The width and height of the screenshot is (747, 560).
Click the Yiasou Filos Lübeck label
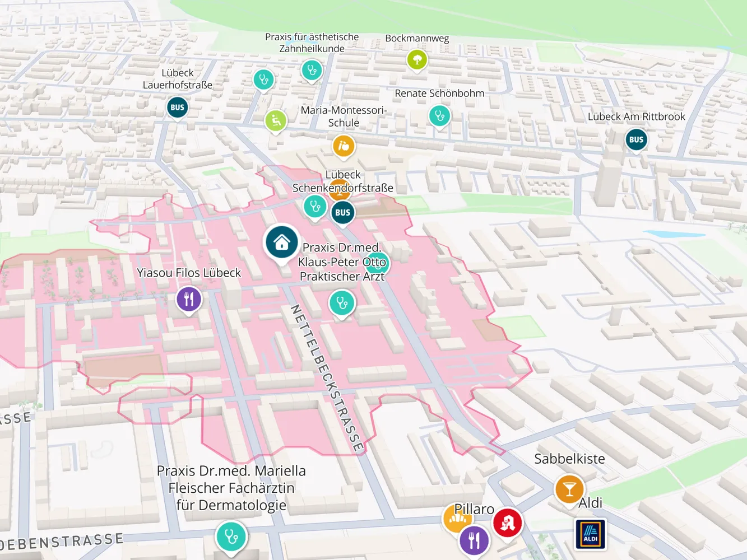189,273
